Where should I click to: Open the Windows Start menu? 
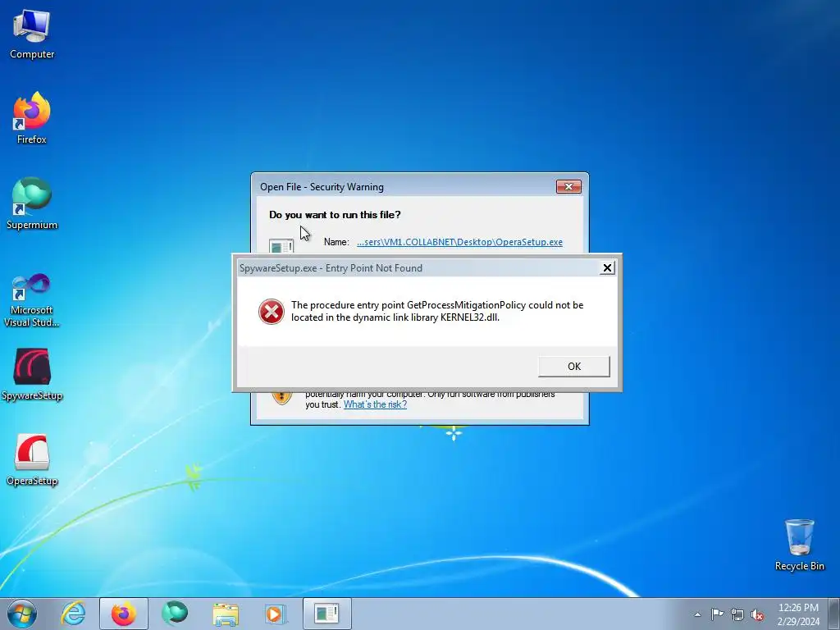[x=22, y=614]
